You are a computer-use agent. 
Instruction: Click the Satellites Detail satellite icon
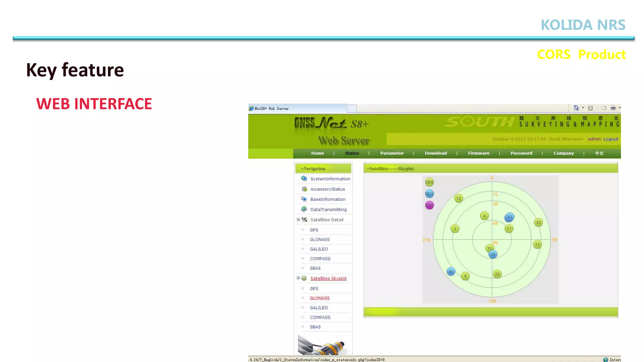[x=304, y=220]
